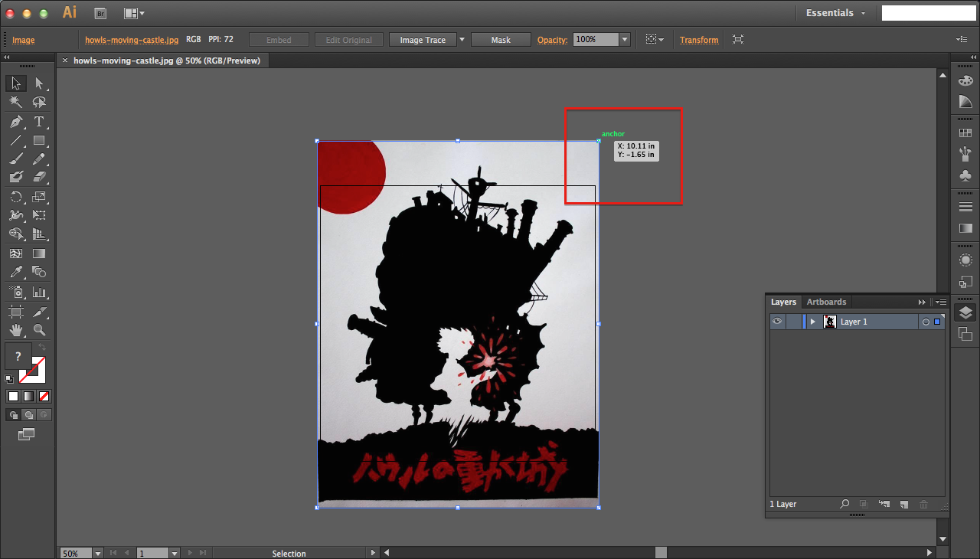Select the Blob Brush tool
The height and width of the screenshot is (559, 980).
tap(16, 177)
